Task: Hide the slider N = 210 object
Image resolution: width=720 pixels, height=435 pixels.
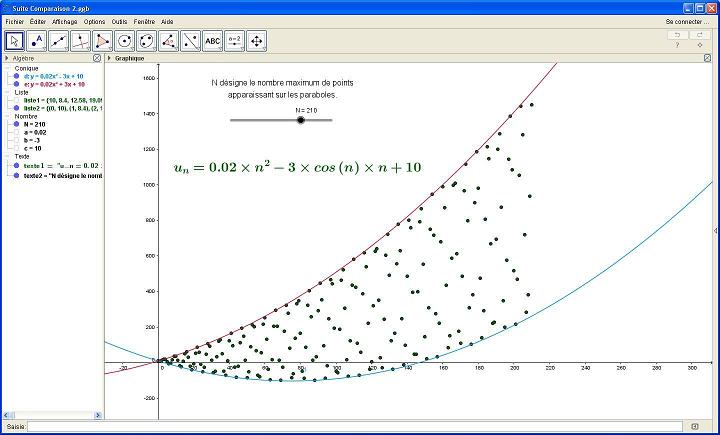Action: click(18, 124)
